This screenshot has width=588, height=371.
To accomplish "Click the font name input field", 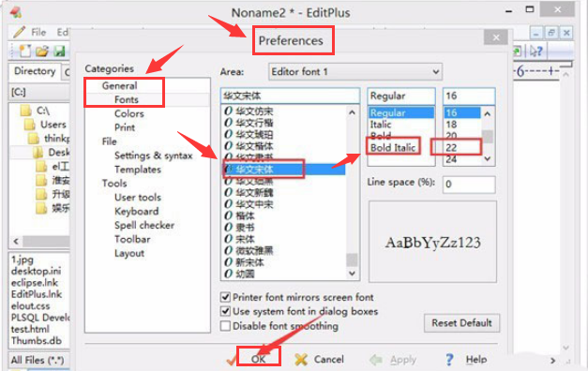I will [x=291, y=96].
